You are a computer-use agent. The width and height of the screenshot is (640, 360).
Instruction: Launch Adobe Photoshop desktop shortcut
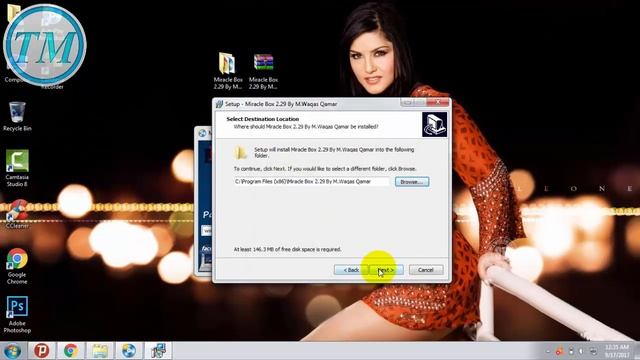coord(17,314)
